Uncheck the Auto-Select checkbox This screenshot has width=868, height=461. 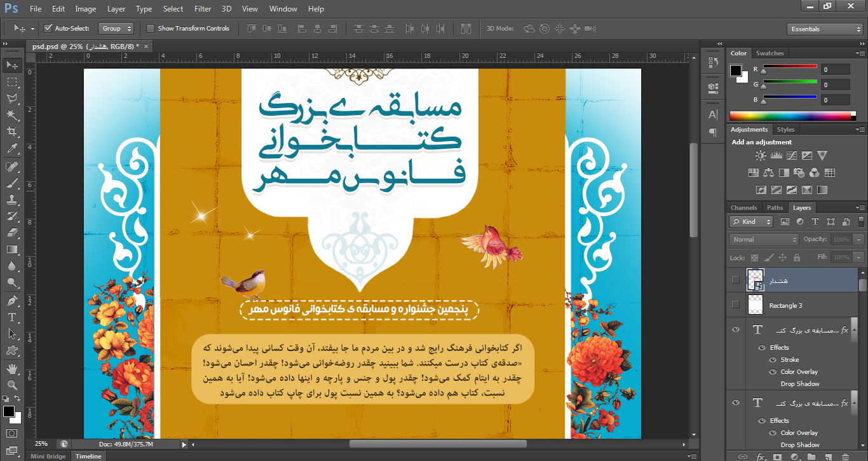point(48,29)
